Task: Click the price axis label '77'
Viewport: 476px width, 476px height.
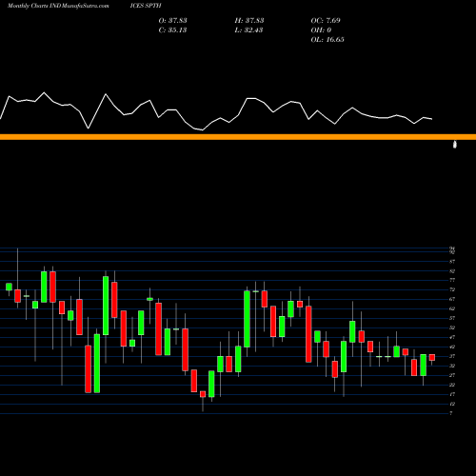Action: pos(452,280)
